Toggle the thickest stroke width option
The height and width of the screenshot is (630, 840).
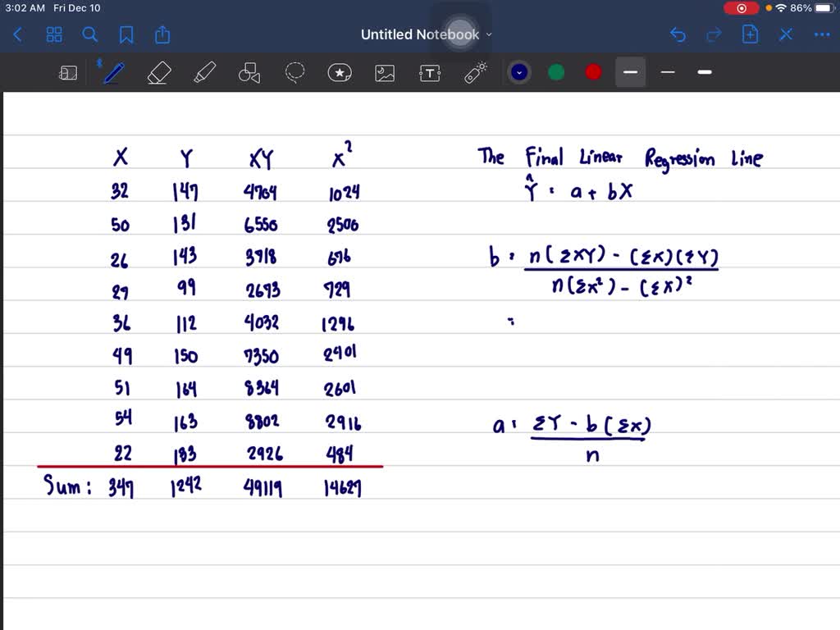pyautogui.click(x=704, y=72)
